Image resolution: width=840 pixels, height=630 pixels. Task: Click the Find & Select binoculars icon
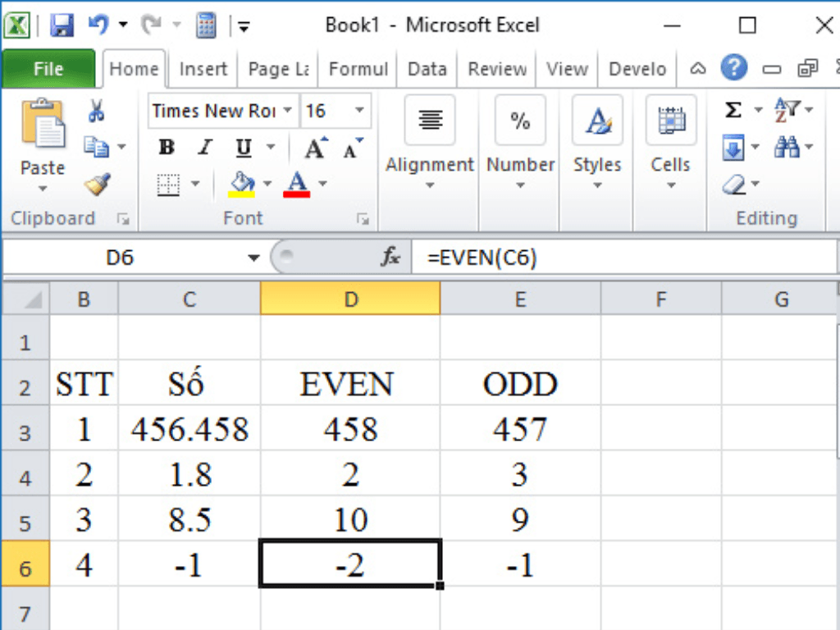(x=787, y=148)
